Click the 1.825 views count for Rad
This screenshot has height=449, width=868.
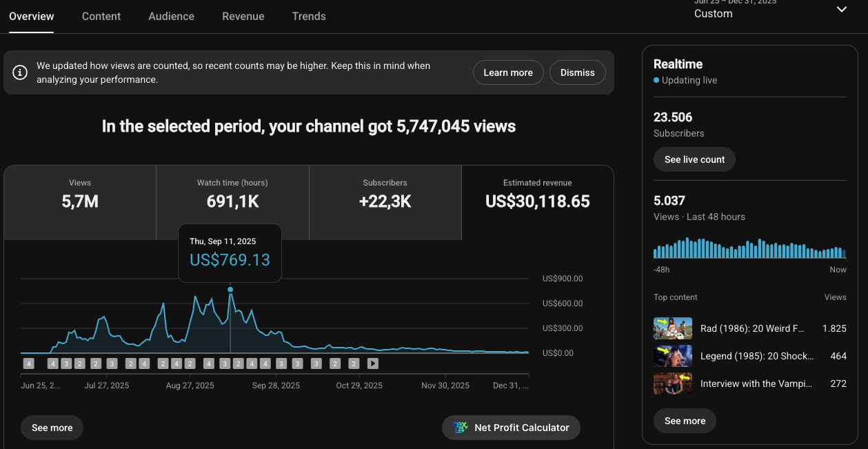(x=834, y=328)
